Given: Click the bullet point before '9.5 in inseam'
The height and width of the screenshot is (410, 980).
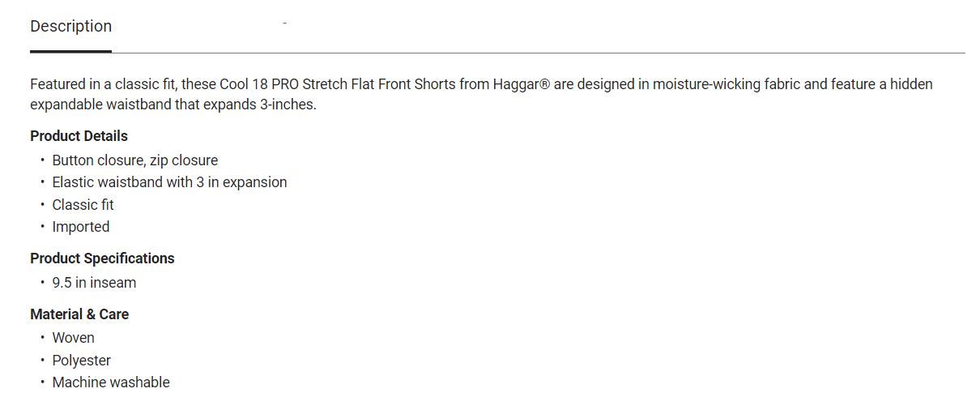Looking at the screenshot, I should (x=42, y=283).
